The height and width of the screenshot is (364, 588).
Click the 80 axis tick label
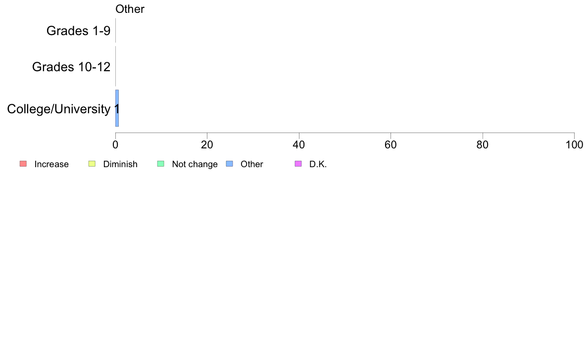483,145
